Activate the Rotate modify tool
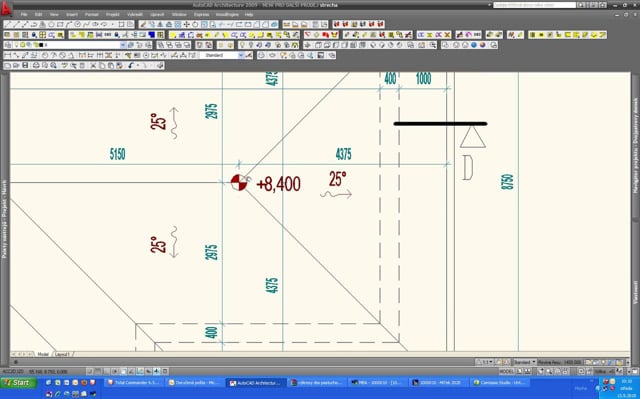The height and width of the screenshot is (399, 640). click(196, 24)
